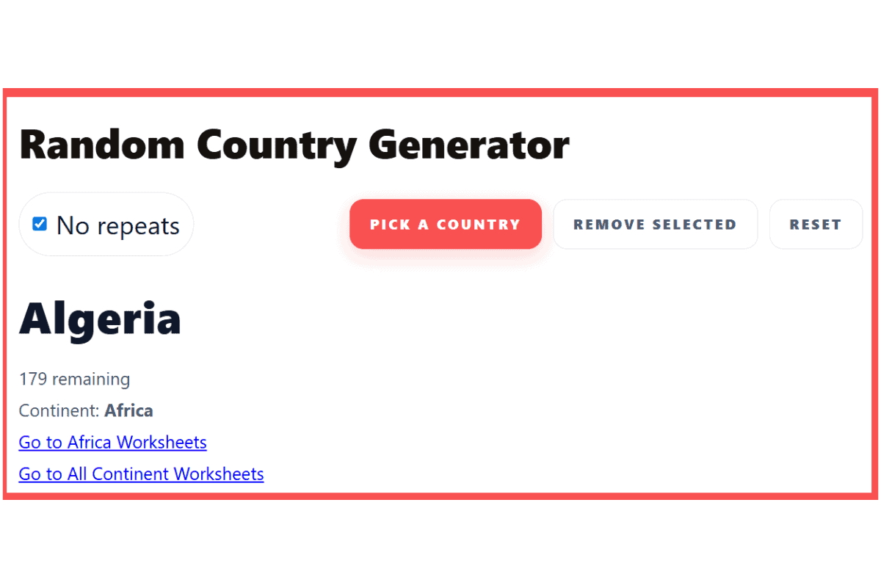Click the Random Country Generator title
This screenshot has height=588, width=881.
click(294, 145)
